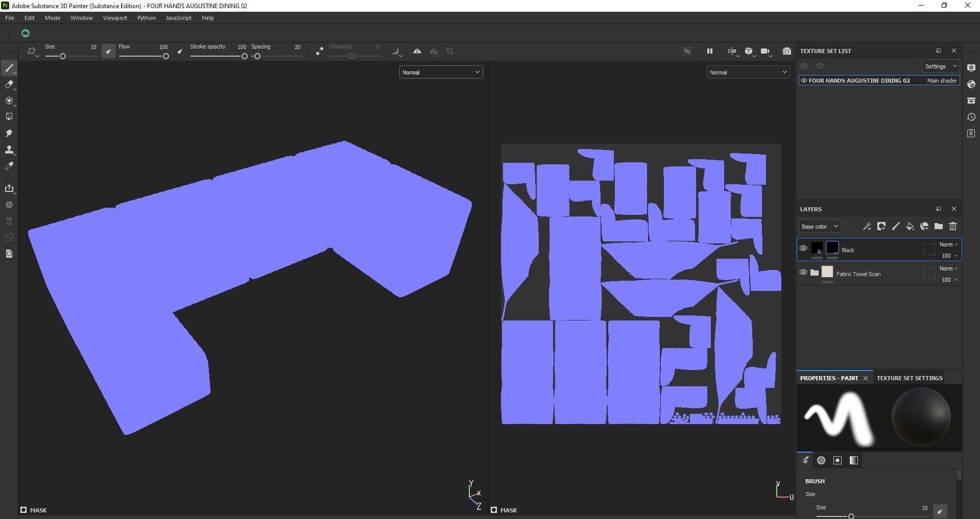This screenshot has height=519, width=980.
Task: Hide the Fabric Towel Scan folder layer
Action: tap(803, 273)
